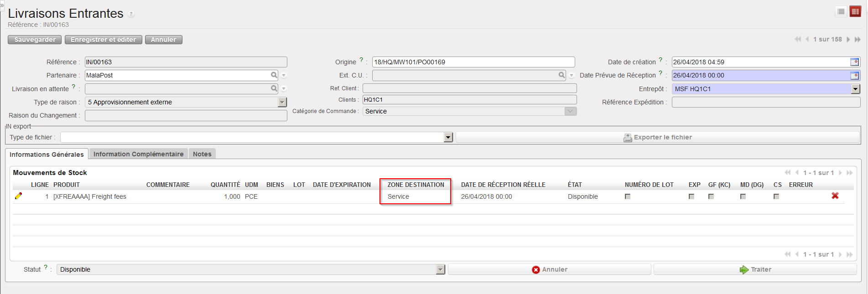Click search magnifier in Partenaire field
This screenshot has width=868, height=294.
[x=274, y=75]
